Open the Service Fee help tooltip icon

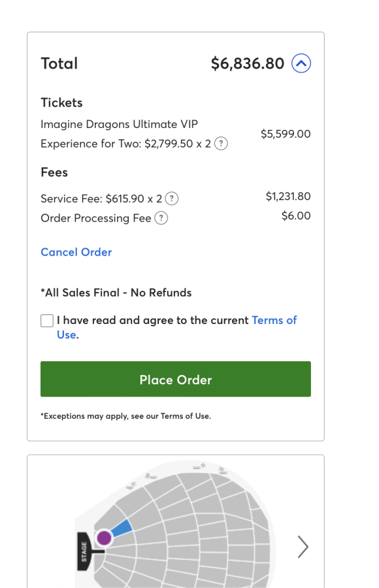coord(171,198)
